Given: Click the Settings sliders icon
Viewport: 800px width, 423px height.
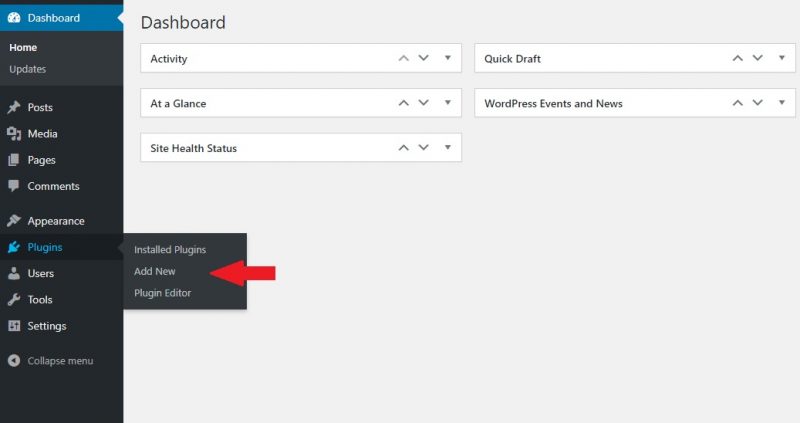Looking at the screenshot, I should pos(14,326).
